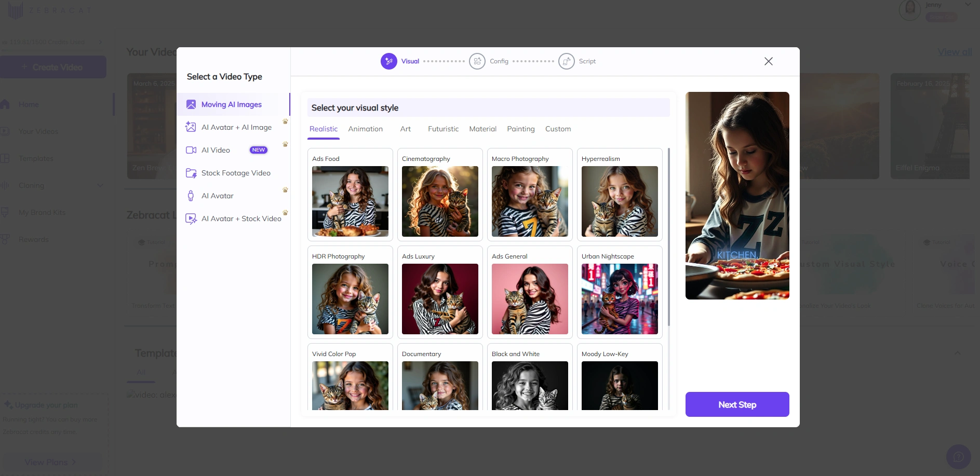
Task: Click the Script step icon
Action: [x=567, y=61]
